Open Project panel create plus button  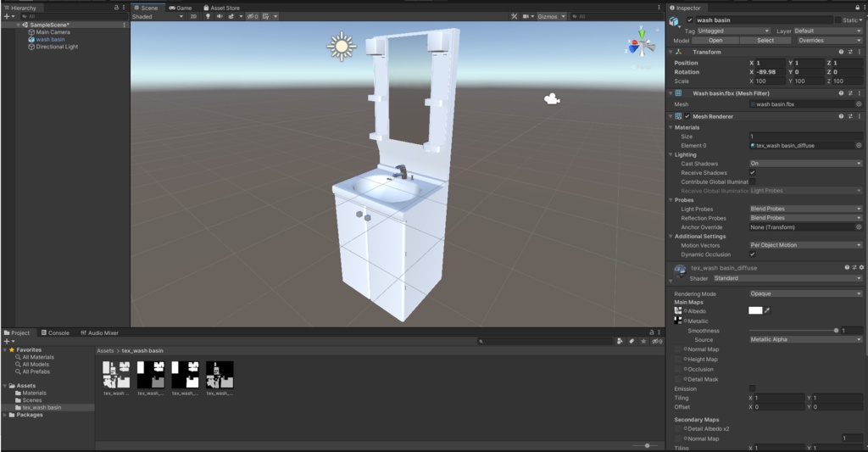[8, 341]
